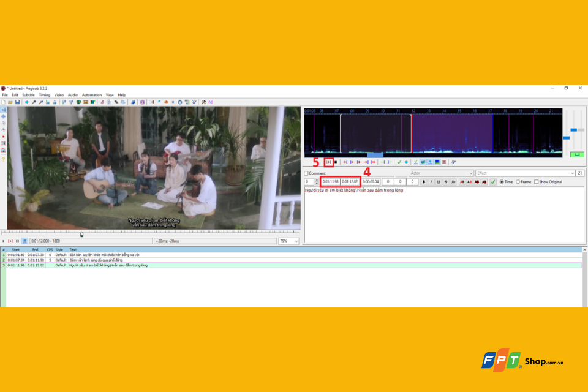Screen dimensions: 588x392
Task: Click the open subtitles folder icon
Action: pos(10,102)
